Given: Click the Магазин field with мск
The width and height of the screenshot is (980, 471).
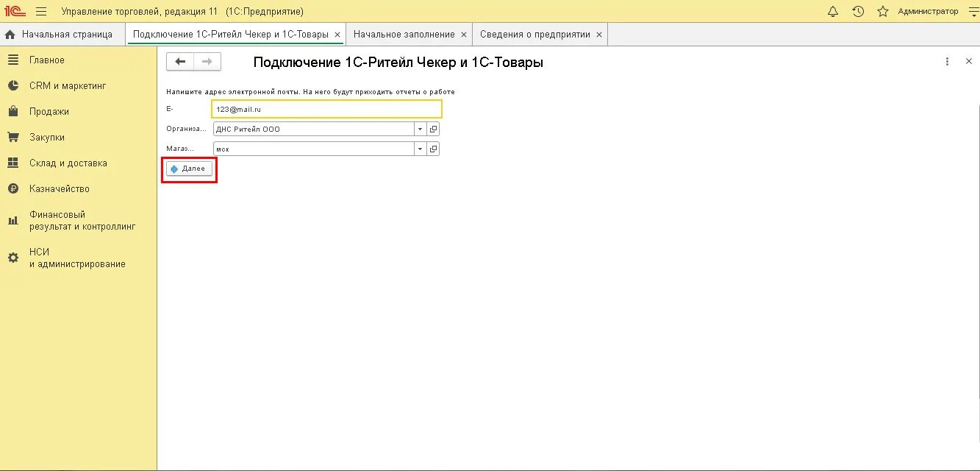Looking at the screenshot, I should pos(314,149).
